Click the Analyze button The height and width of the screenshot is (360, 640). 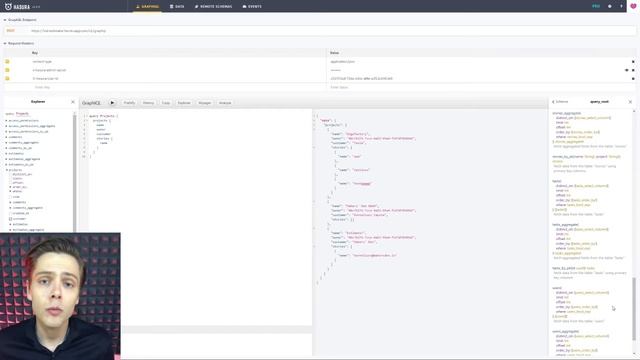(x=225, y=103)
